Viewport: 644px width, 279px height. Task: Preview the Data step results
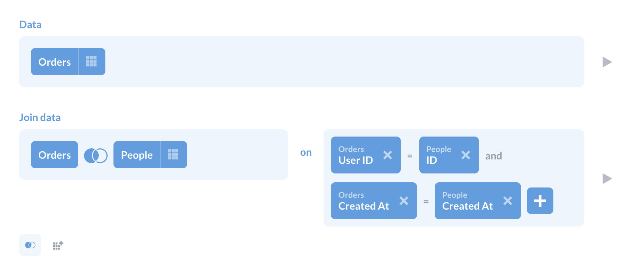(607, 62)
